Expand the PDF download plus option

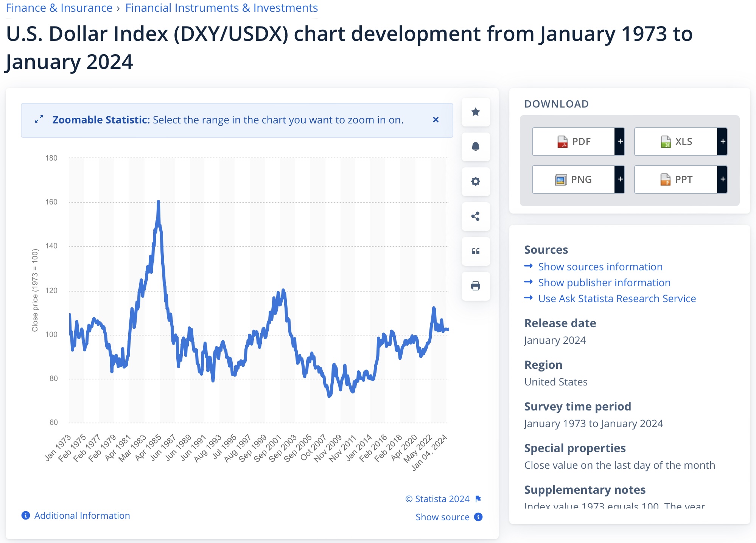620,142
